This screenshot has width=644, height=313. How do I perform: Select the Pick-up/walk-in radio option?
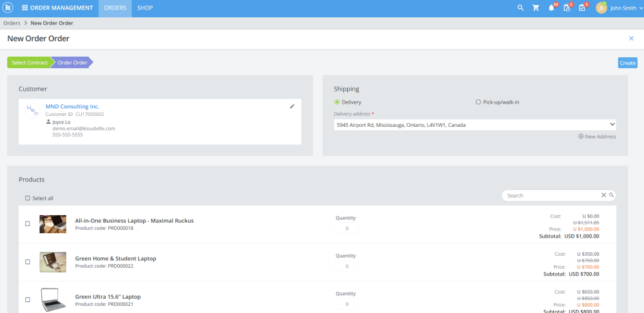click(x=478, y=102)
